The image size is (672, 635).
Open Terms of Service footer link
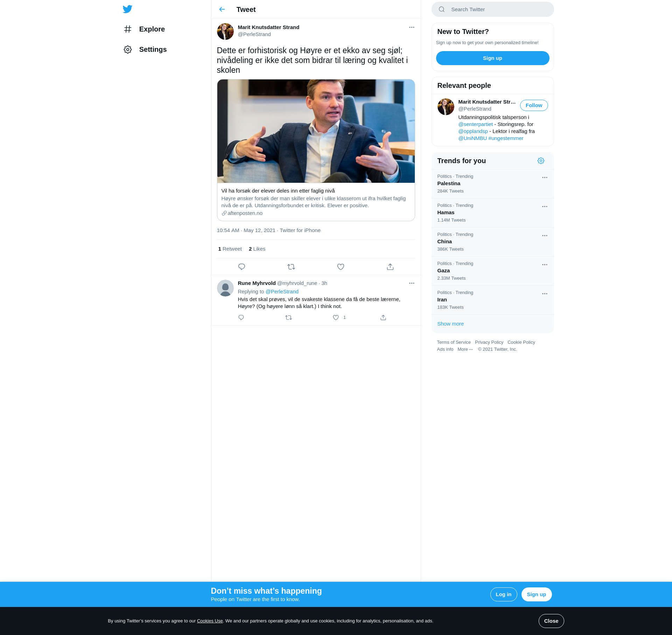(454, 342)
